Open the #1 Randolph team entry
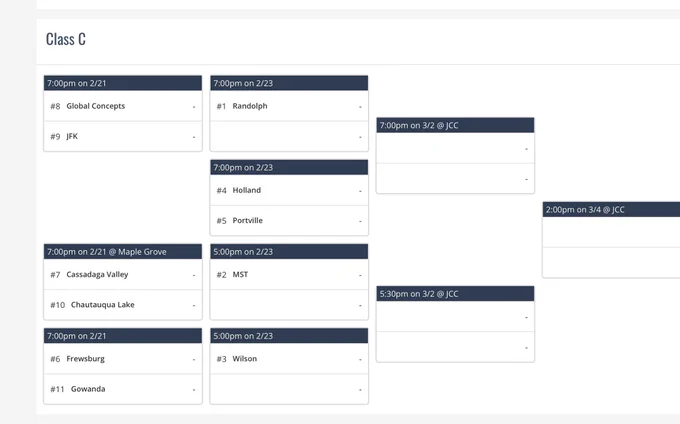The image size is (680, 424). coord(289,106)
